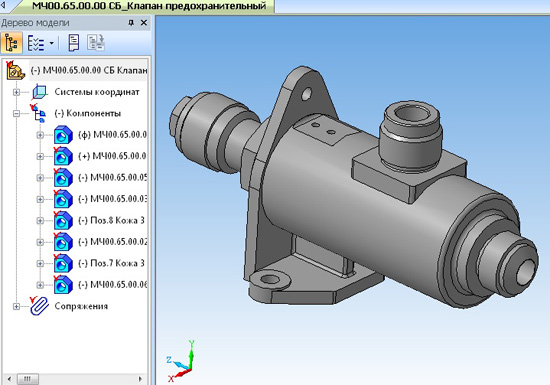This screenshot has height=385, width=550.
Task: Open the tree display options dropdown arrow
Action: click(52, 43)
